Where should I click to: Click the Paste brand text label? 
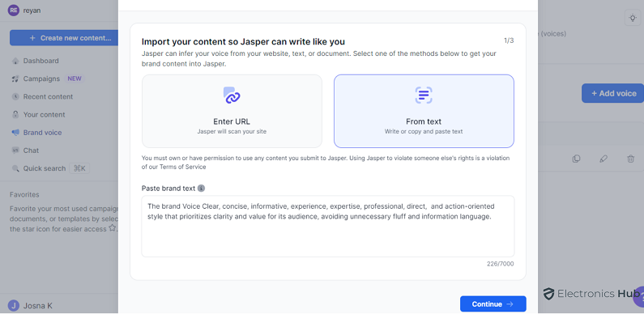pos(168,189)
